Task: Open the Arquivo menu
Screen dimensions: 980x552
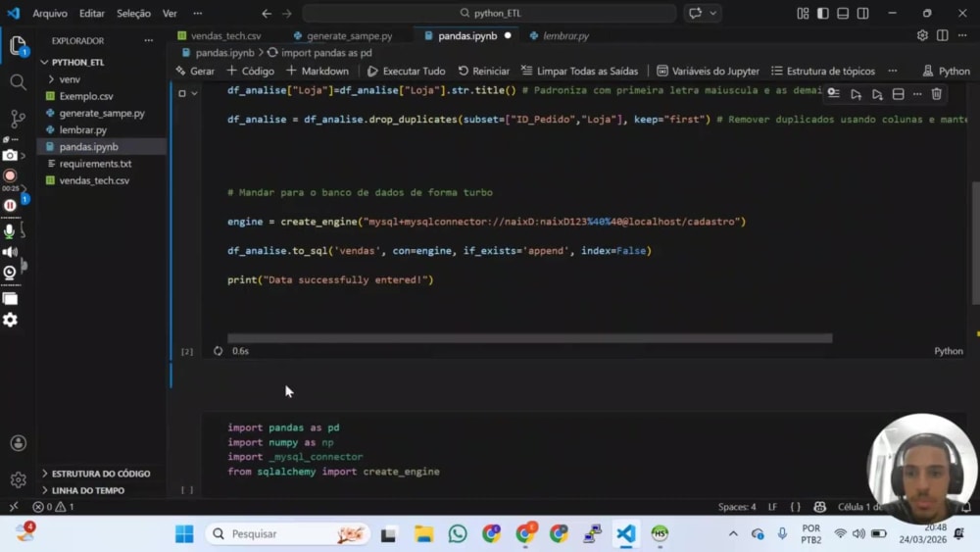Action: click(50, 13)
